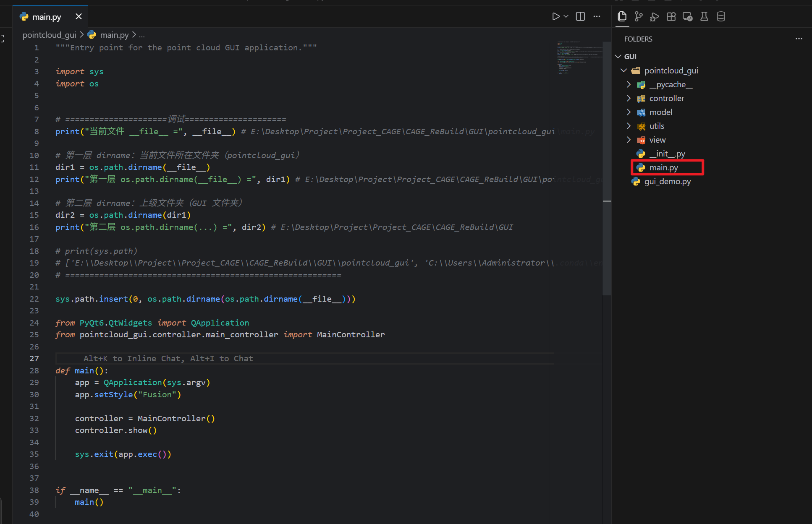The width and height of the screenshot is (812, 524).
Task: Click the controller folder icon
Action: click(x=641, y=99)
